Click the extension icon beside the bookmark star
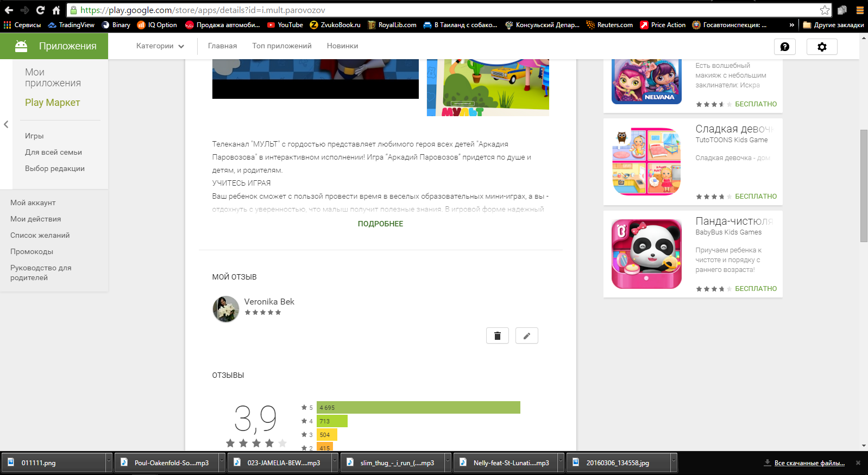Image resolution: width=868 pixels, height=475 pixels. [842, 10]
